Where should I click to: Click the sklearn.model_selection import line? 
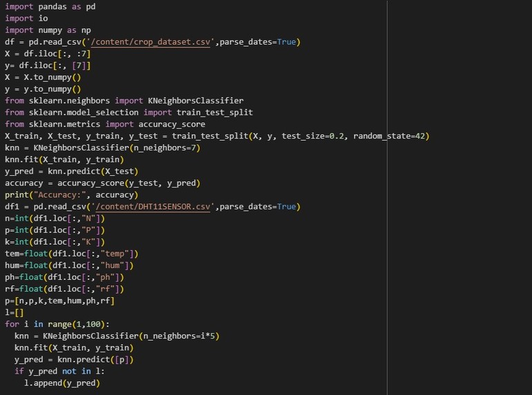pyautogui.click(x=129, y=112)
